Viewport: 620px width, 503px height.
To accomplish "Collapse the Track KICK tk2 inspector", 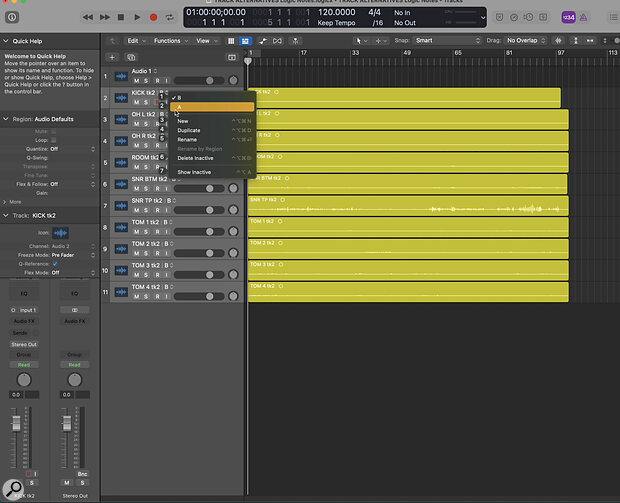I will [6, 215].
